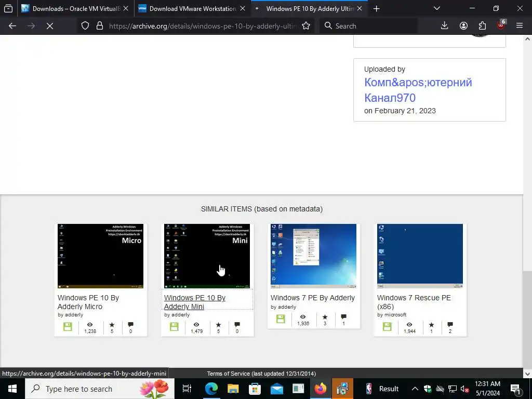The width and height of the screenshot is (532, 399).
Task: Open the Firefox Downloads panel
Action: tap(445, 26)
